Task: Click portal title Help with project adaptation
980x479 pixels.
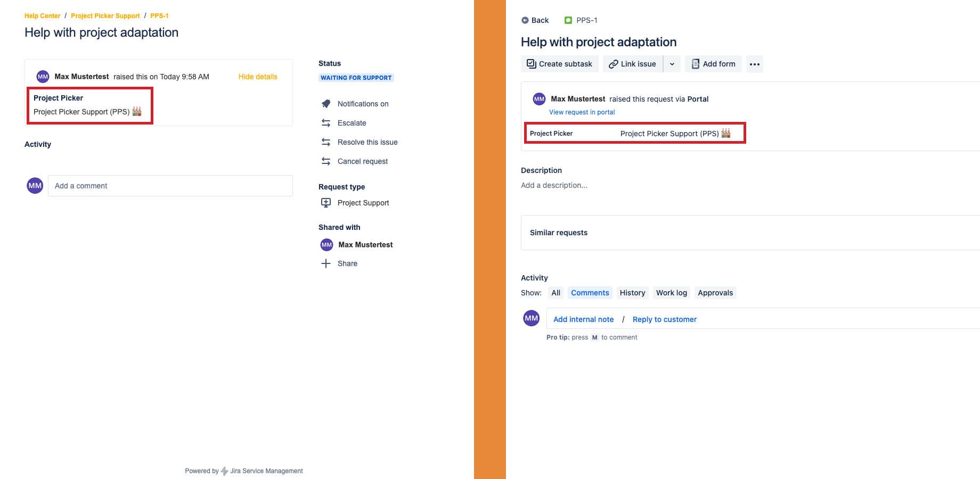Action: coord(101,32)
